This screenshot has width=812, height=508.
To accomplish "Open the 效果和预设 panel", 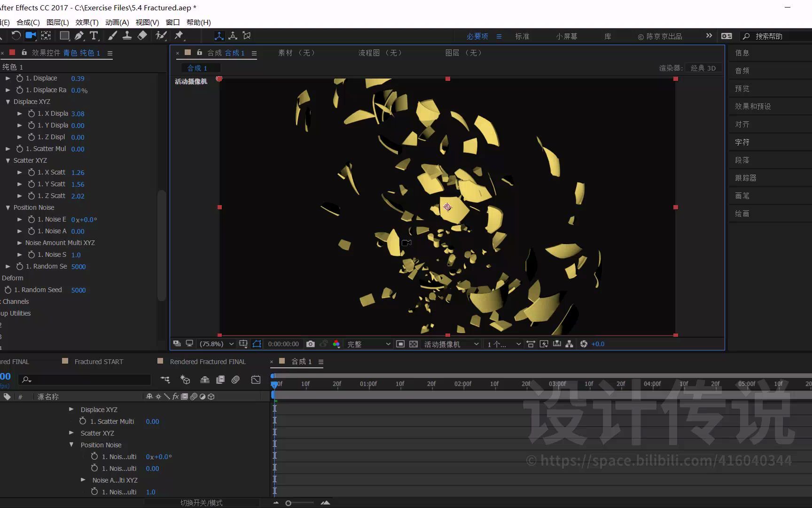I will [752, 106].
